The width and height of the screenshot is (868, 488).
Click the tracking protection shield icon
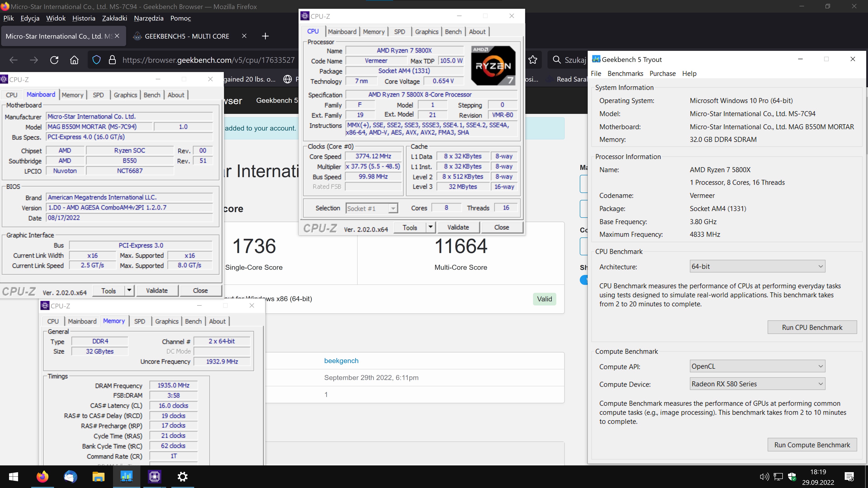96,60
